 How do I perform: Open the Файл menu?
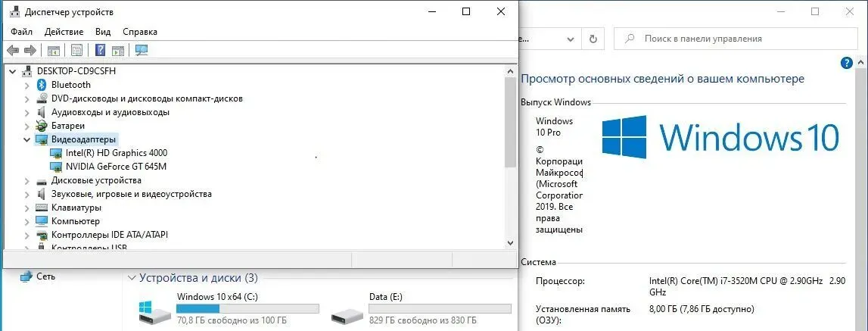[21, 32]
